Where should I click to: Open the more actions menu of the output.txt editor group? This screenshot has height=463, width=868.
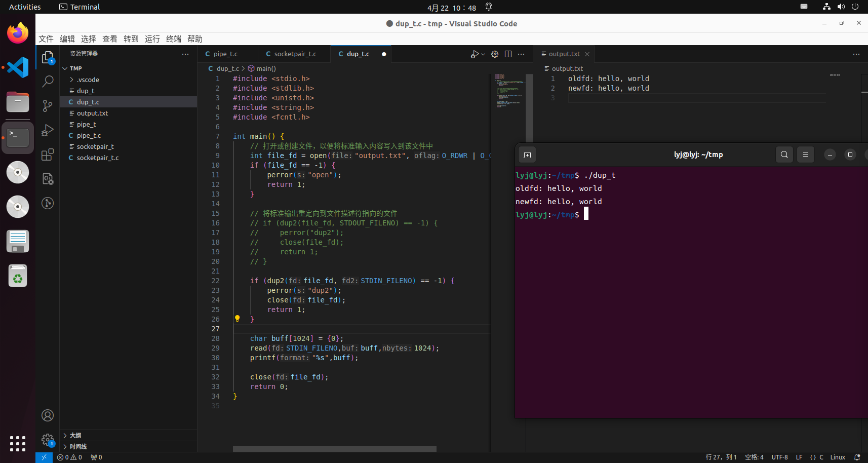pos(856,54)
